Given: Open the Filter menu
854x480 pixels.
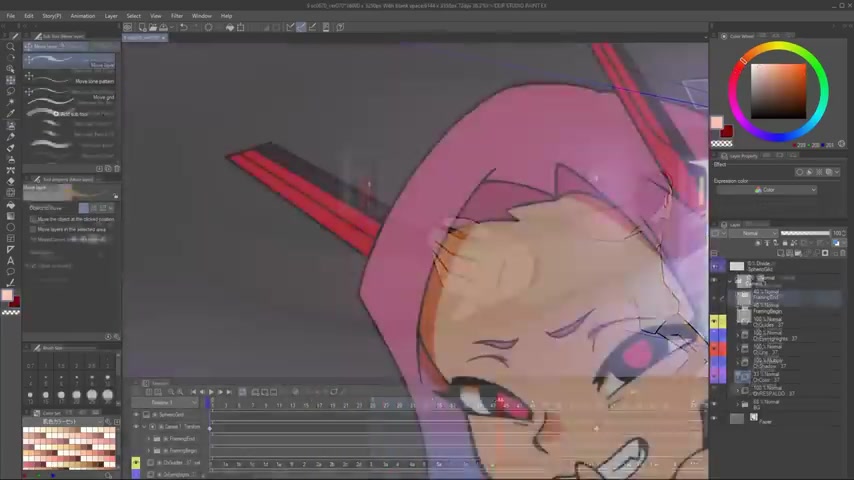Looking at the screenshot, I should coord(177,16).
